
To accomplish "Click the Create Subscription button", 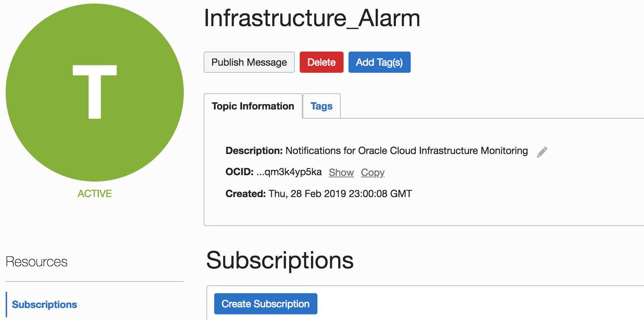I will point(265,304).
